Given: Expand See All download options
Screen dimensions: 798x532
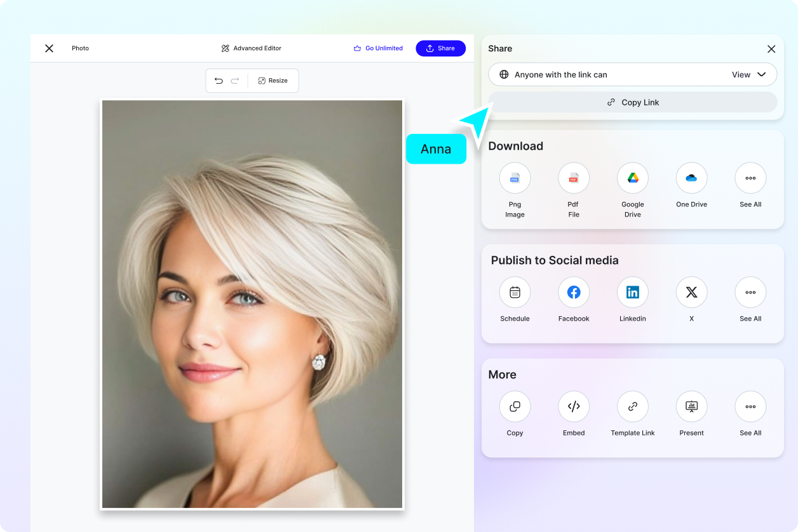Looking at the screenshot, I should pos(750,178).
